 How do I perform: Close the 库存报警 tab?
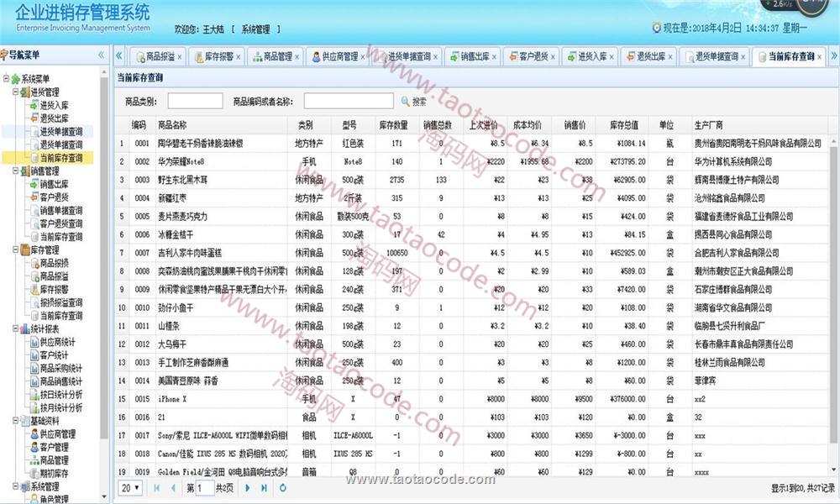coord(239,57)
